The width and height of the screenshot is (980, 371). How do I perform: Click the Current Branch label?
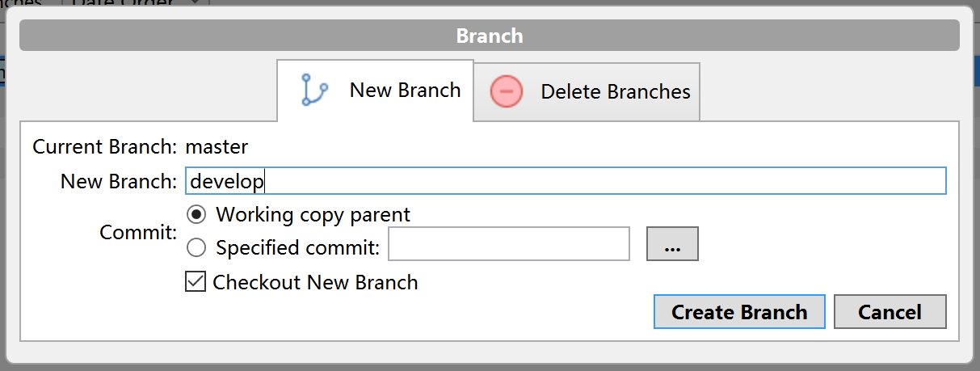[104, 147]
